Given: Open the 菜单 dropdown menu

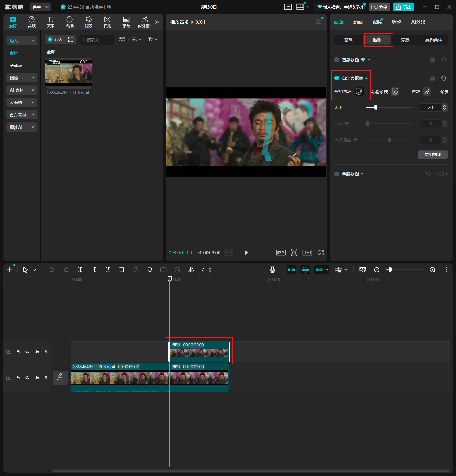Looking at the screenshot, I should coord(40,7).
